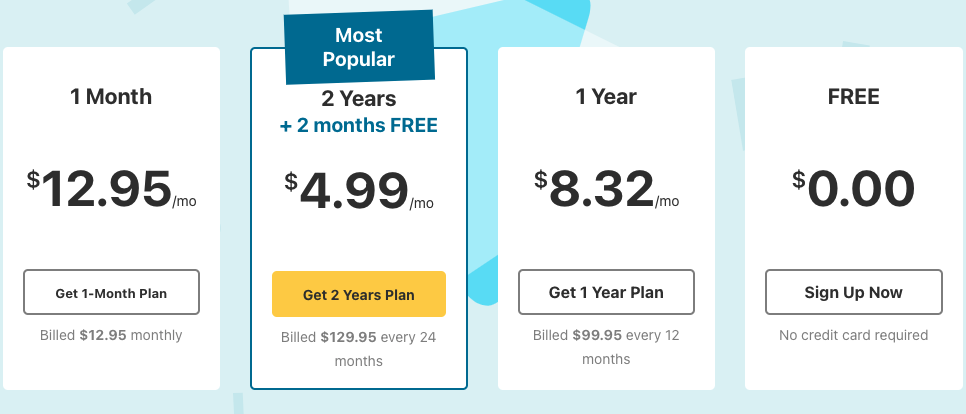The width and height of the screenshot is (966, 414).
Task: Click the Billed $99.95 every 12 months note
Action: [606, 347]
